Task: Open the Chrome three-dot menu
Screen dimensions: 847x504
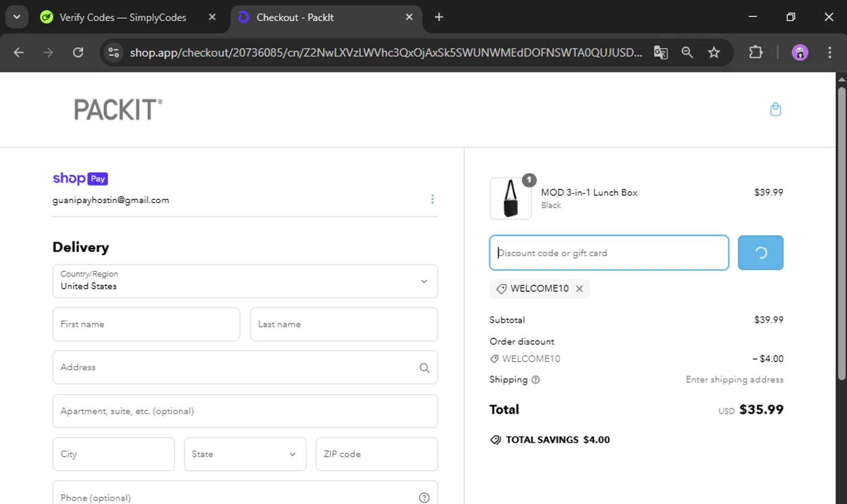Action: click(x=829, y=52)
